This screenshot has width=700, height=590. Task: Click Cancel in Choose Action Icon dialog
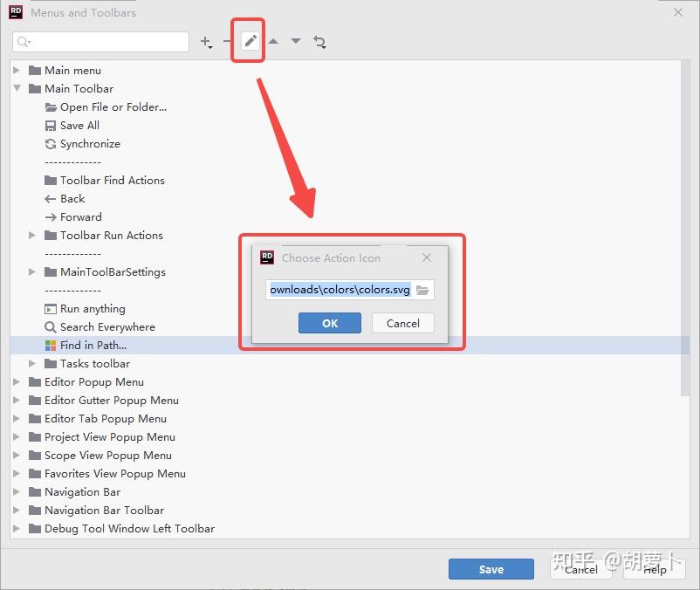point(402,323)
